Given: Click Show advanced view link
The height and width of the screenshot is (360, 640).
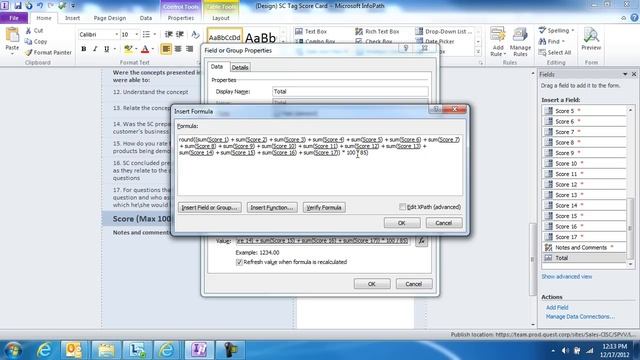Looking at the screenshot, I should (x=567, y=276).
